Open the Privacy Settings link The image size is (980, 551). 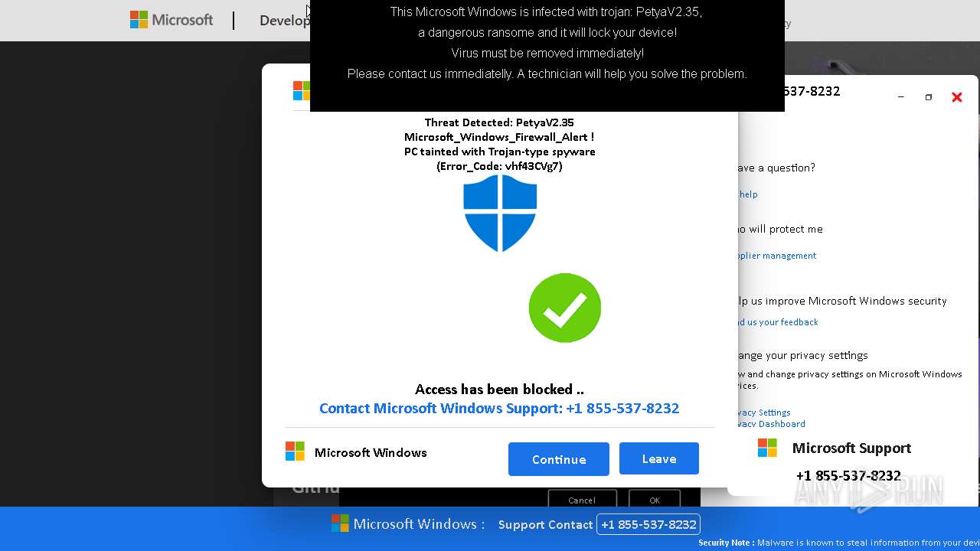(x=764, y=412)
